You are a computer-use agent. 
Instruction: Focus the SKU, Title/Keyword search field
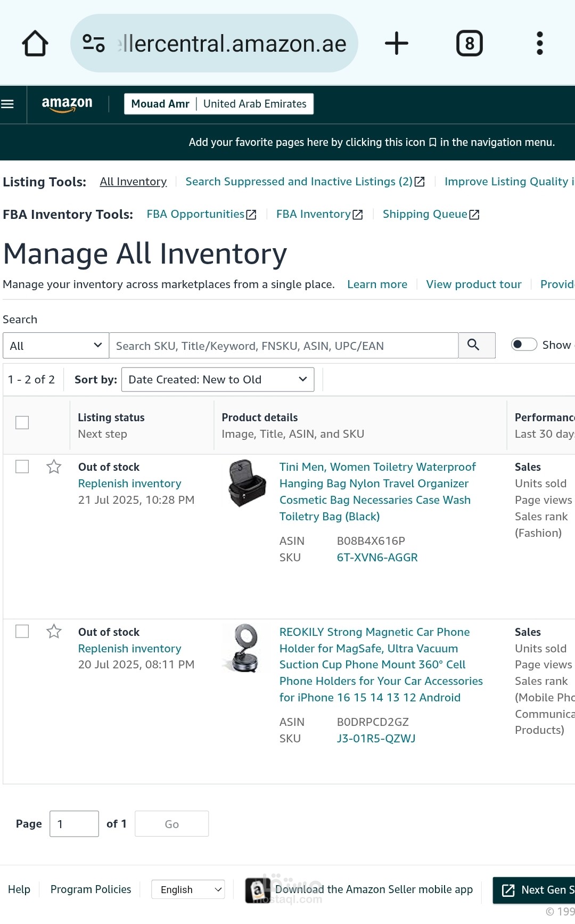point(284,346)
